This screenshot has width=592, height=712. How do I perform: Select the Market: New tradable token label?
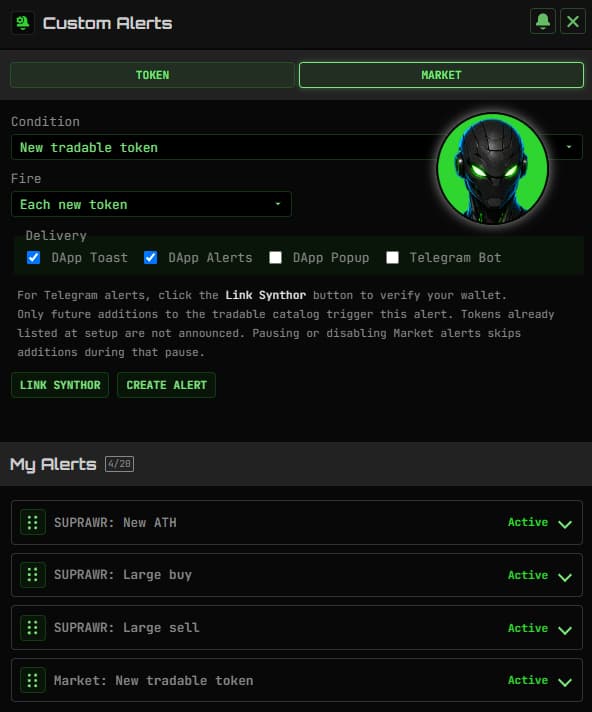(153, 681)
